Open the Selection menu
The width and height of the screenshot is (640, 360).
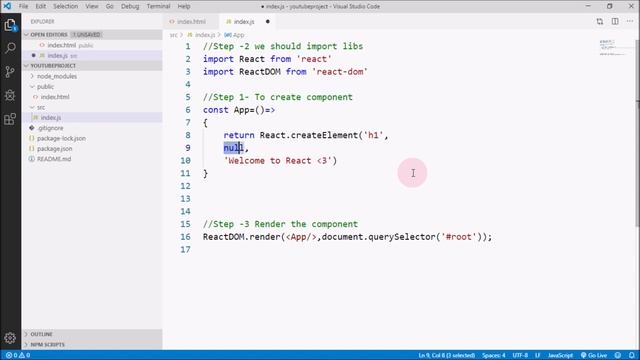click(65, 6)
